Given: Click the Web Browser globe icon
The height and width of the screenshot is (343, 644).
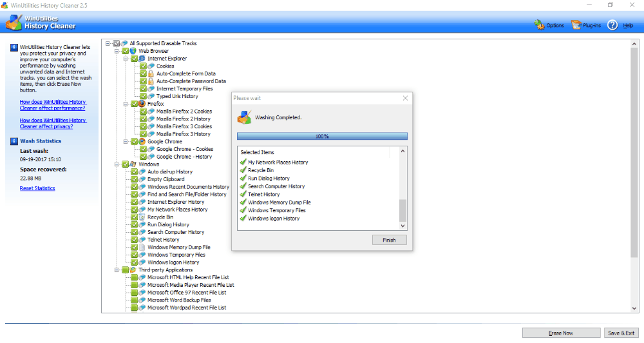Looking at the screenshot, I should click(133, 51).
